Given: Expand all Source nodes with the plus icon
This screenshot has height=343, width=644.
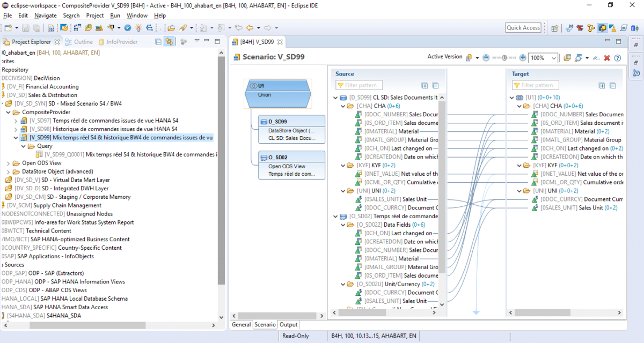Looking at the screenshot, I should click(x=425, y=85).
